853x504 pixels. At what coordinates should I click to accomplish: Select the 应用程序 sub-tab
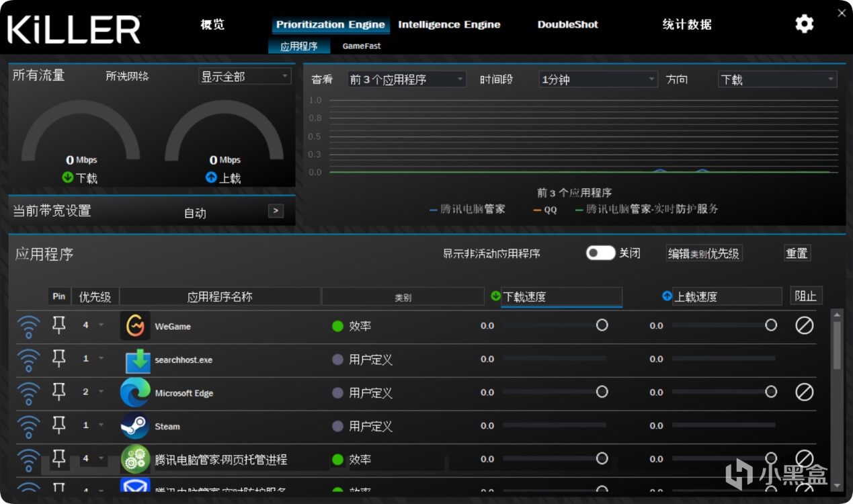point(299,46)
